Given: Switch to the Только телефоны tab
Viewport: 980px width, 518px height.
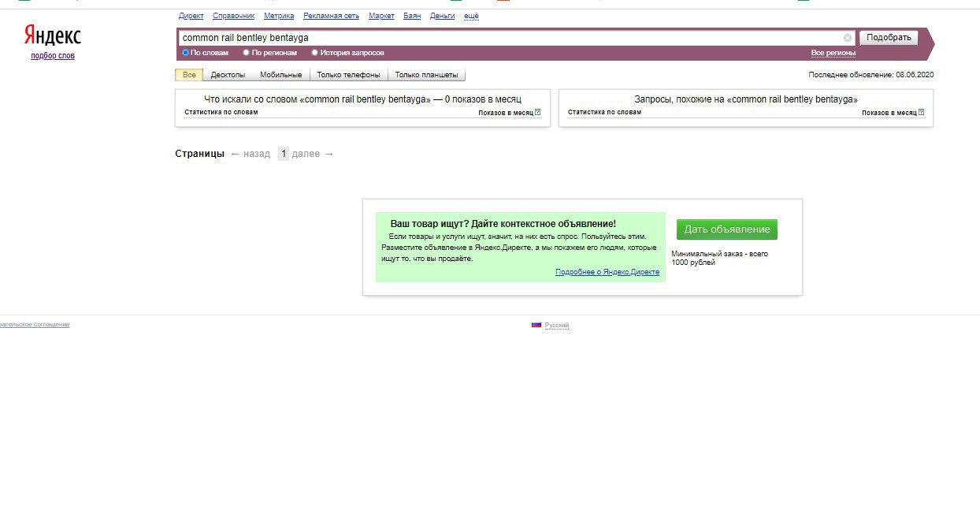Looking at the screenshot, I should [349, 75].
